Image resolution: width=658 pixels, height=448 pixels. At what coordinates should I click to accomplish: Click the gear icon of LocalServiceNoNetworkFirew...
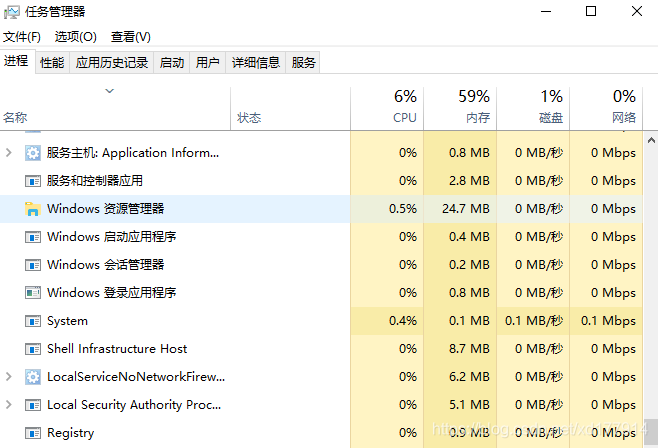coord(33,377)
